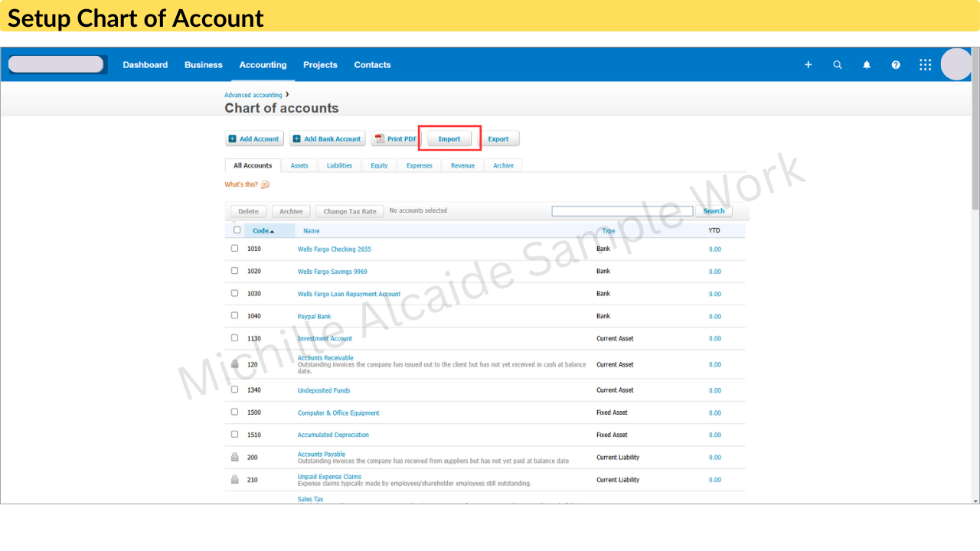Switch to the Assets tab
The height and width of the screenshot is (551, 980).
coord(299,165)
